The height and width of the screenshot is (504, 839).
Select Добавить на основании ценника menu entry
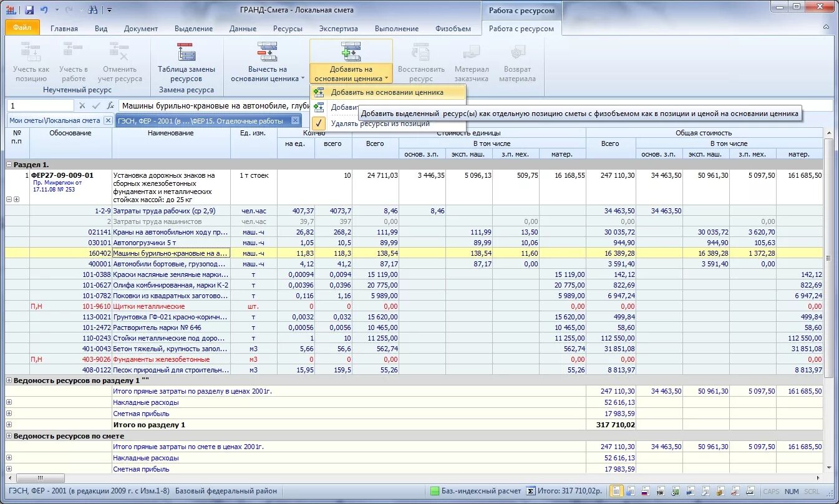click(387, 92)
